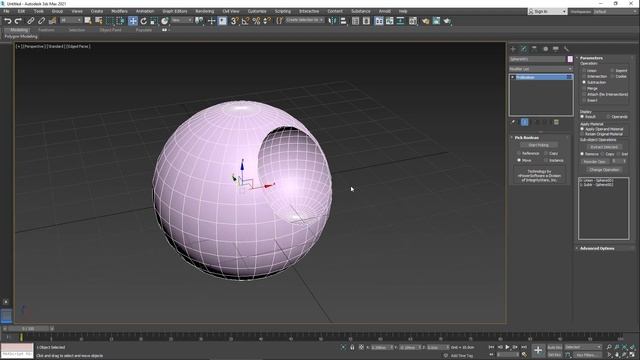Open the Hierarchy command panel icon

coord(534,49)
